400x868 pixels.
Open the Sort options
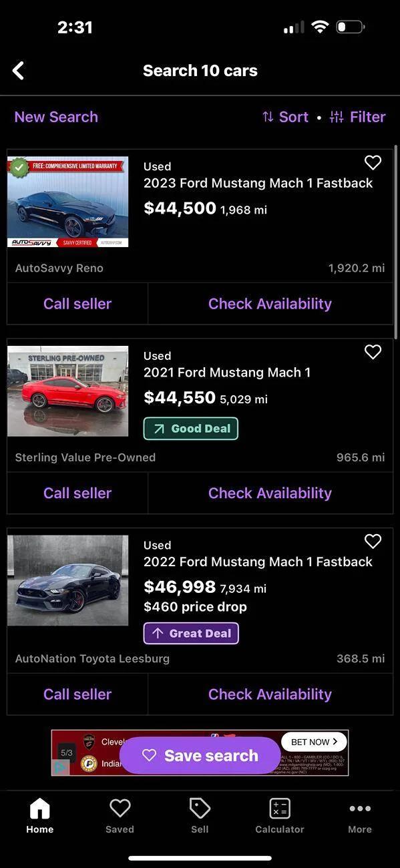click(285, 117)
